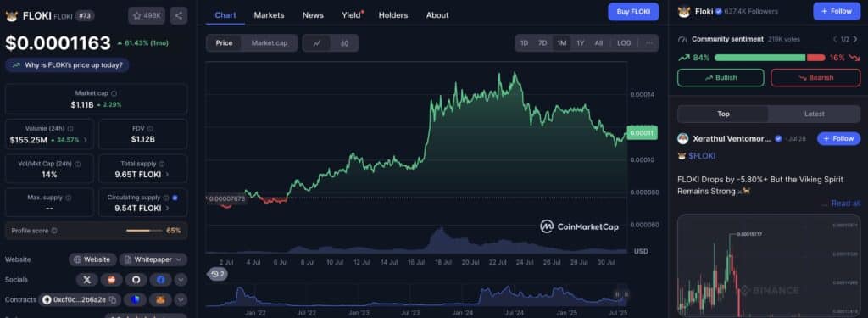
Task: Click the Circulating supply info icon
Action: click(165, 198)
